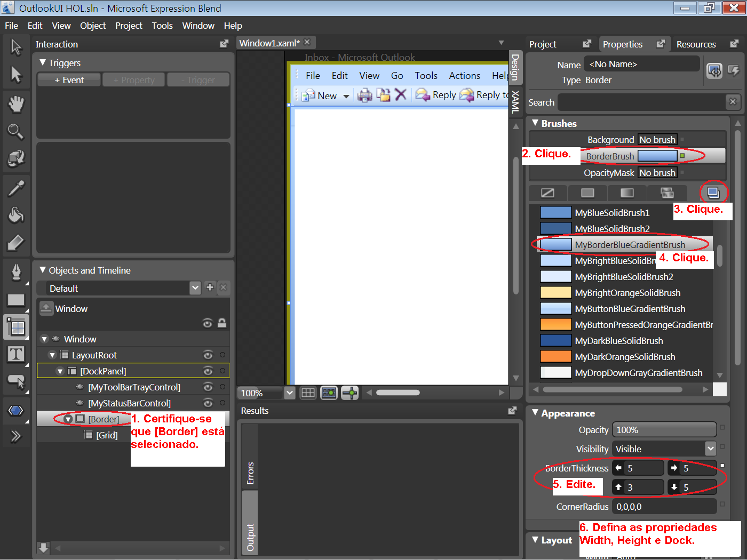Toggle show-all eye in Window header
The width and height of the screenshot is (747, 560).
pos(208,323)
